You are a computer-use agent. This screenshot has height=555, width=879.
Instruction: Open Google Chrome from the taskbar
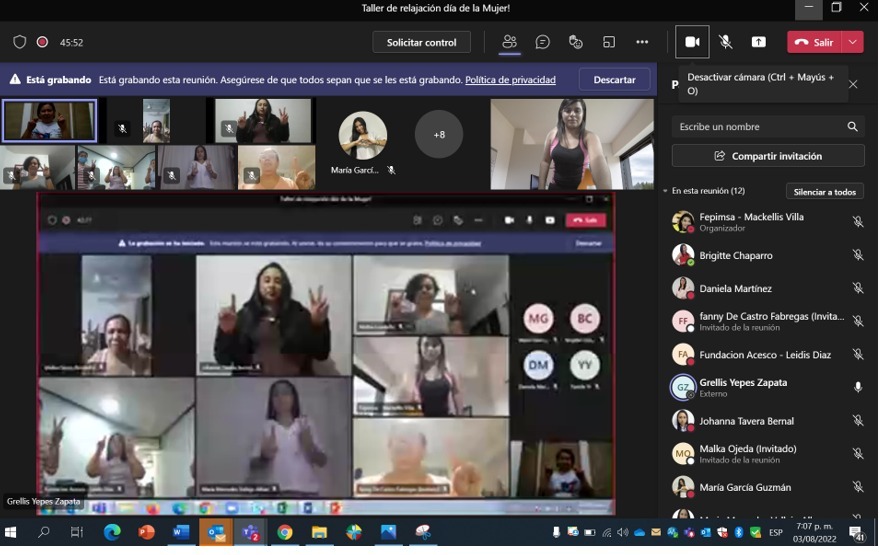point(285,533)
